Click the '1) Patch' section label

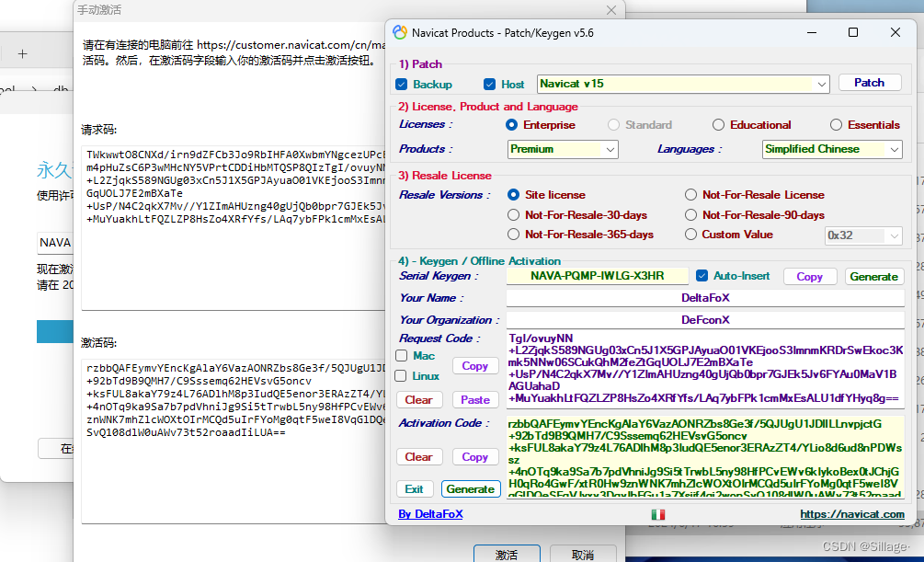[x=420, y=64]
